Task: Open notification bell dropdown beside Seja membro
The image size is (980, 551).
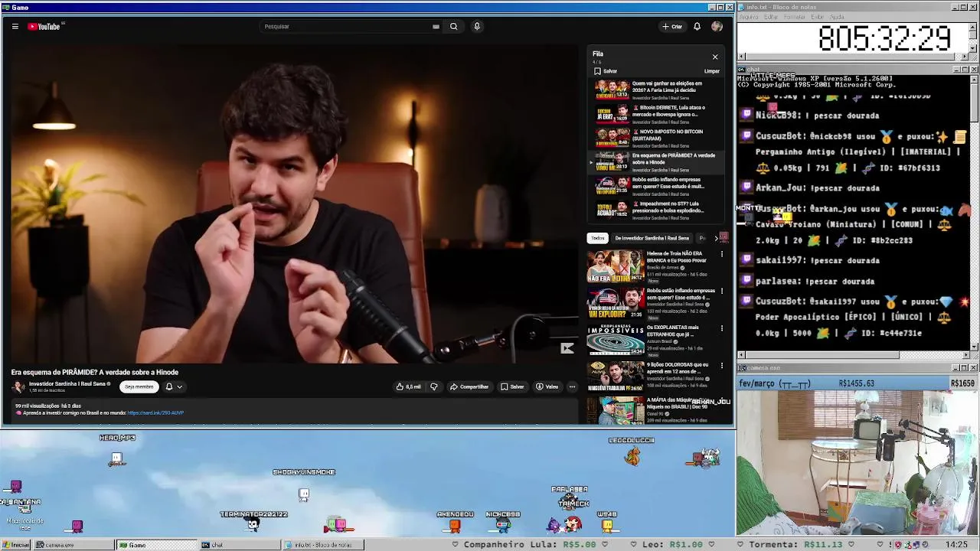Action: 173,386
